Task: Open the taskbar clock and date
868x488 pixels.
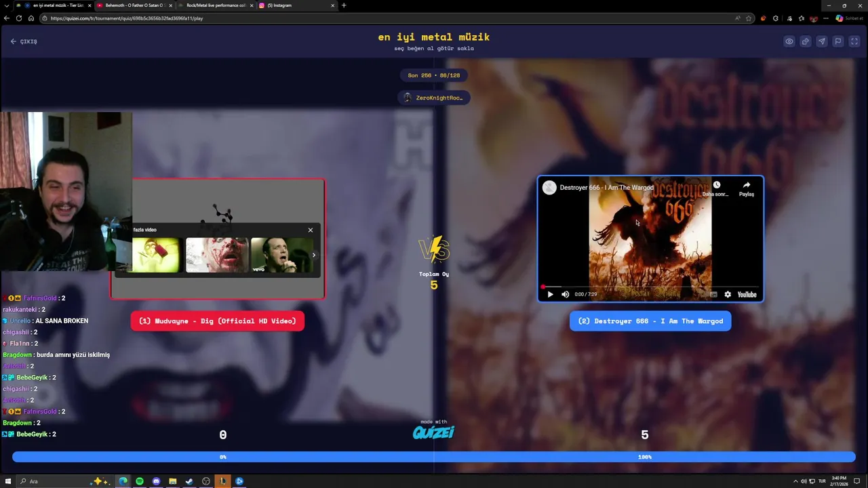Action: coord(840,481)
